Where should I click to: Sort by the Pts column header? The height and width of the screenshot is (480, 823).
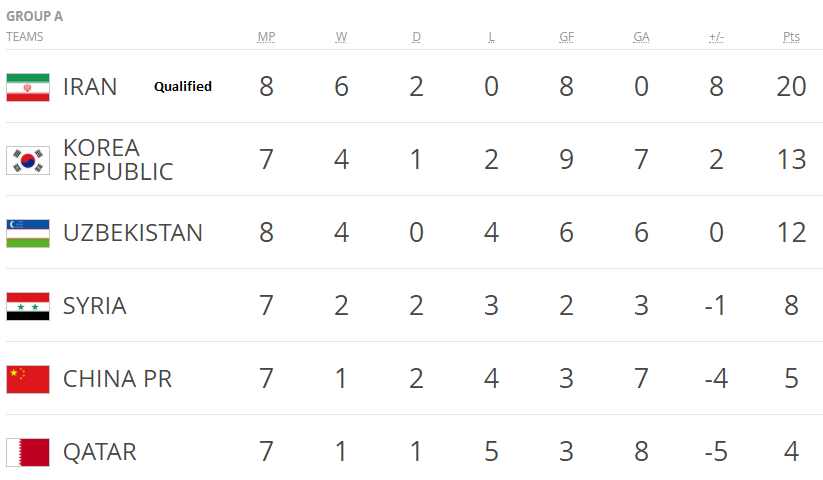pos(791,37)
